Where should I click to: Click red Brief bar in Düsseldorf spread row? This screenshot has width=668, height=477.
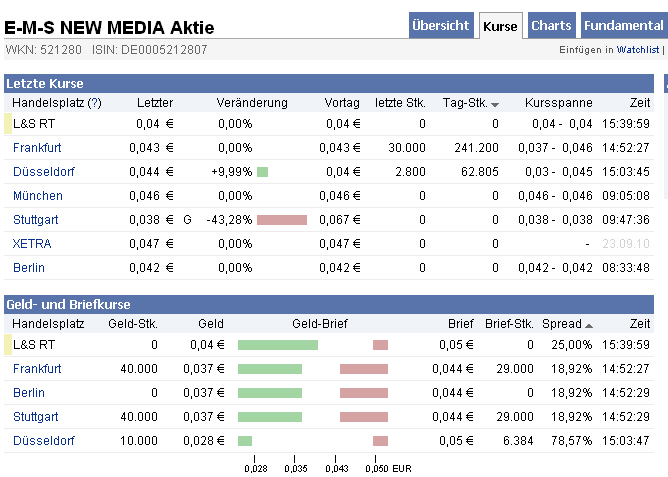point(380,441)
